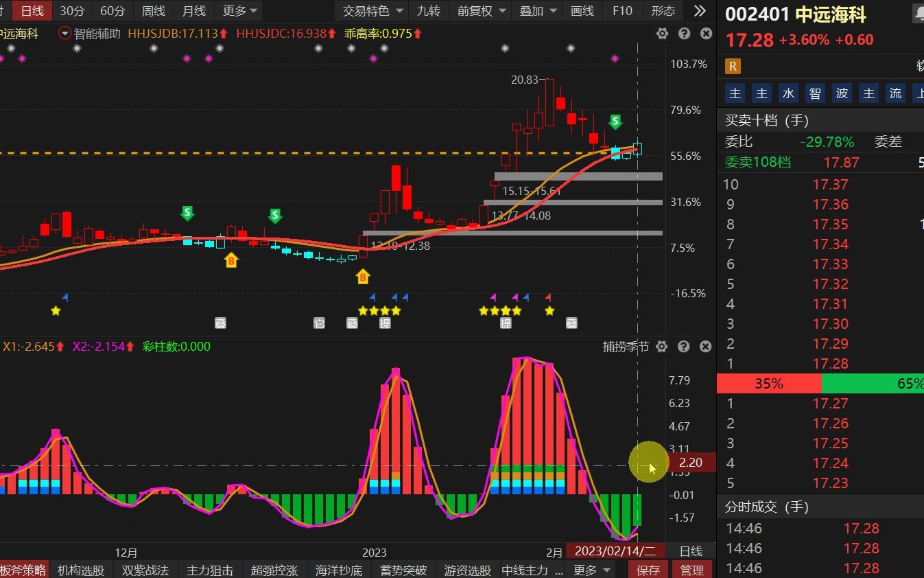
Task: Select the 智 tag button
Action: (815, 93)
